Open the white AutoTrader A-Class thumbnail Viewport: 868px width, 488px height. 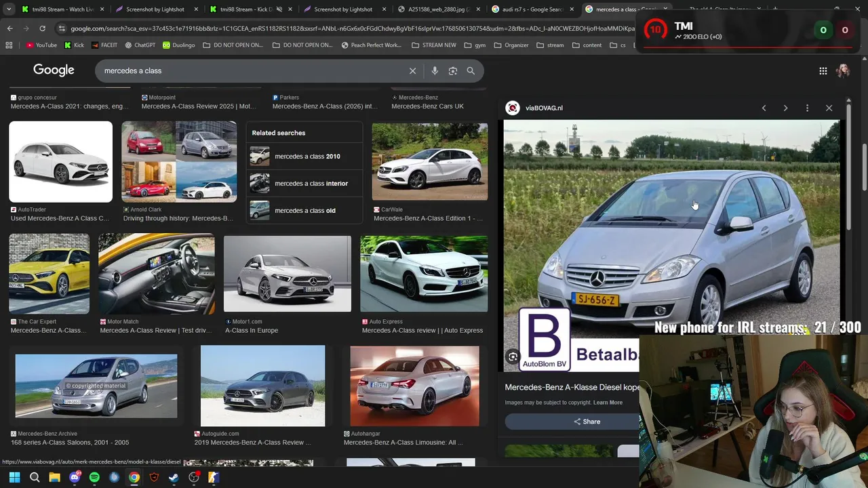(x=60, y=162)
